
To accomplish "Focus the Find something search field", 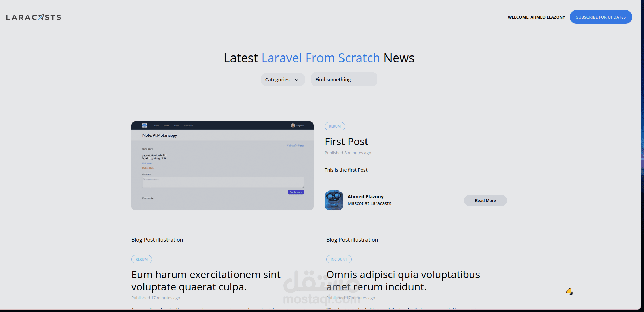I will pos(344,79).
